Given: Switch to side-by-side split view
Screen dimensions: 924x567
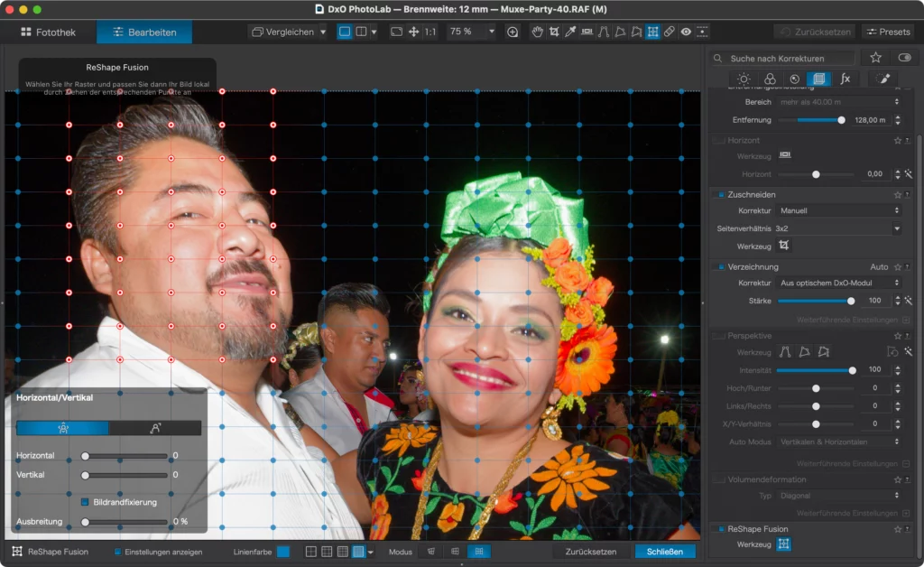Looking at the screenshot, I should pyautogui.click(x=361, y=32).
